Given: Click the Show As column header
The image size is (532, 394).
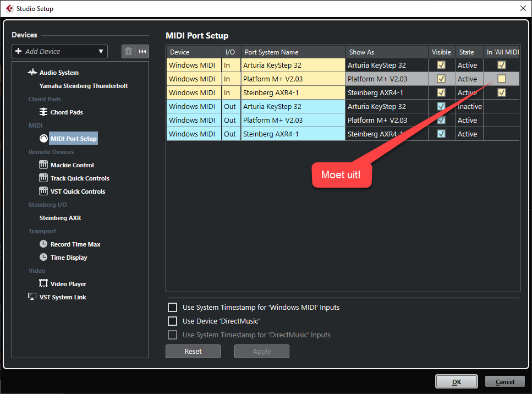Looking at the screenshot, I should 387,52.
